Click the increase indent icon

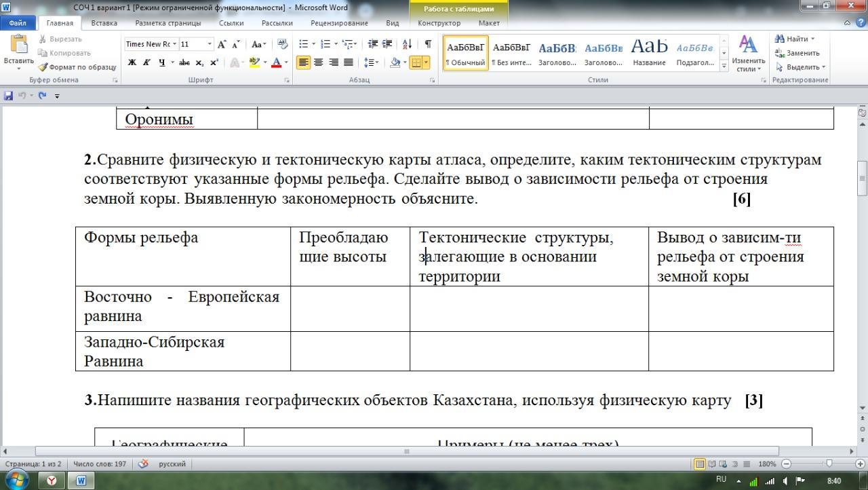[387, 44]
